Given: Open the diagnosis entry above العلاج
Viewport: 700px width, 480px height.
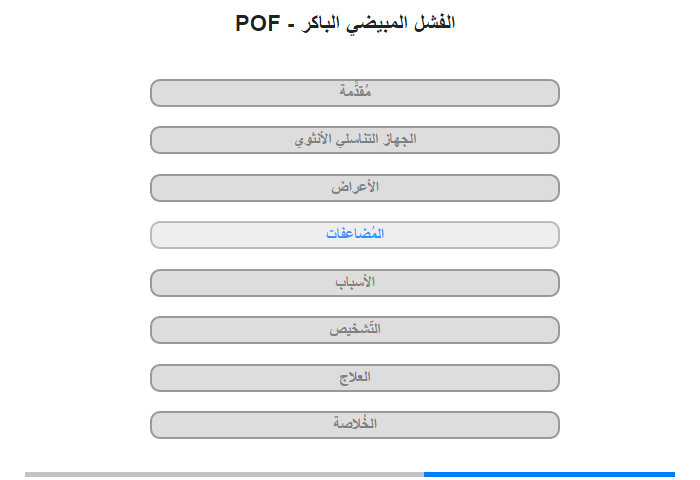Looking at the screenshot, I should point(355,330).
